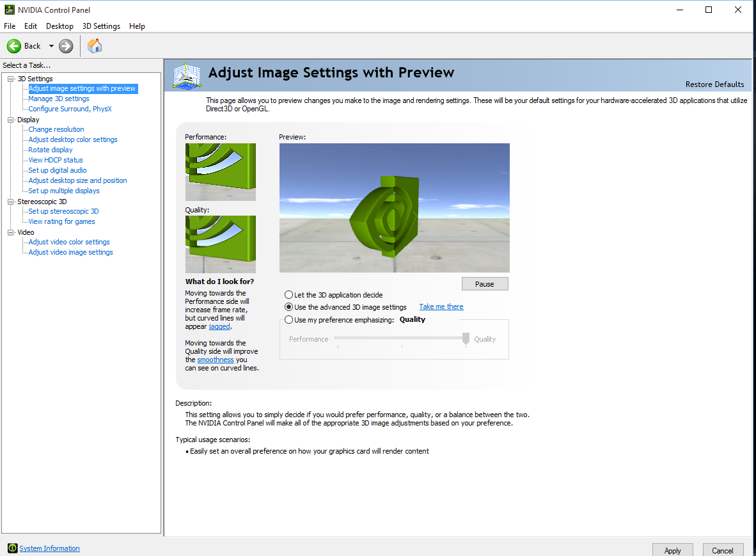
Task: Click the NVIDIA Control Panel title icon
Action: click(10, 10)
